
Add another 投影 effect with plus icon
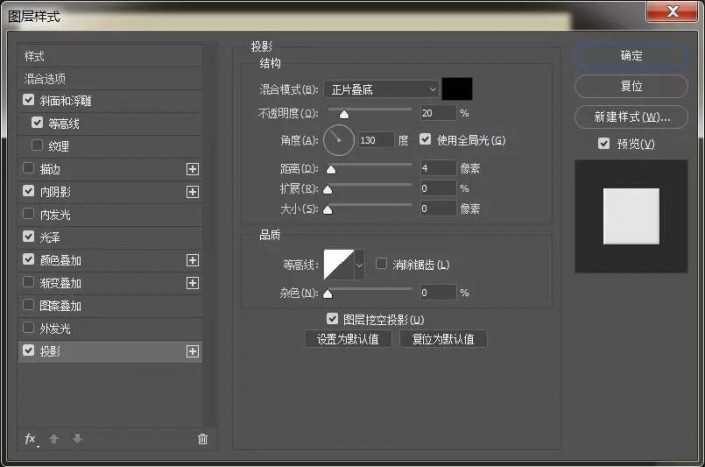pos(193,352)
